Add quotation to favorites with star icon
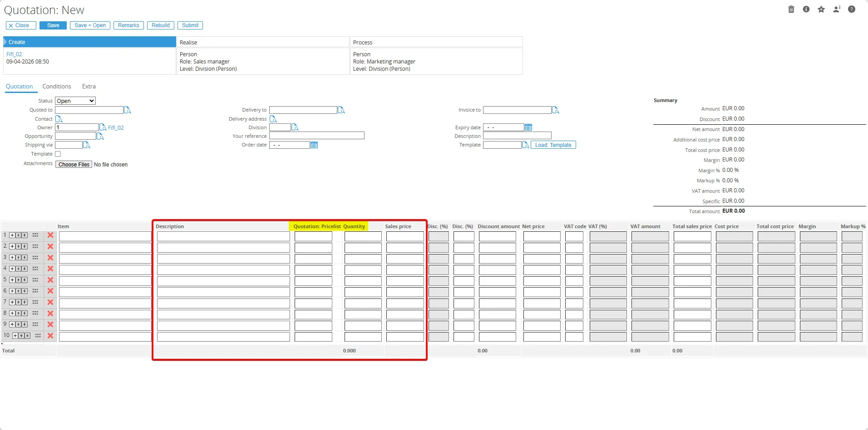 tap(821, 9)
